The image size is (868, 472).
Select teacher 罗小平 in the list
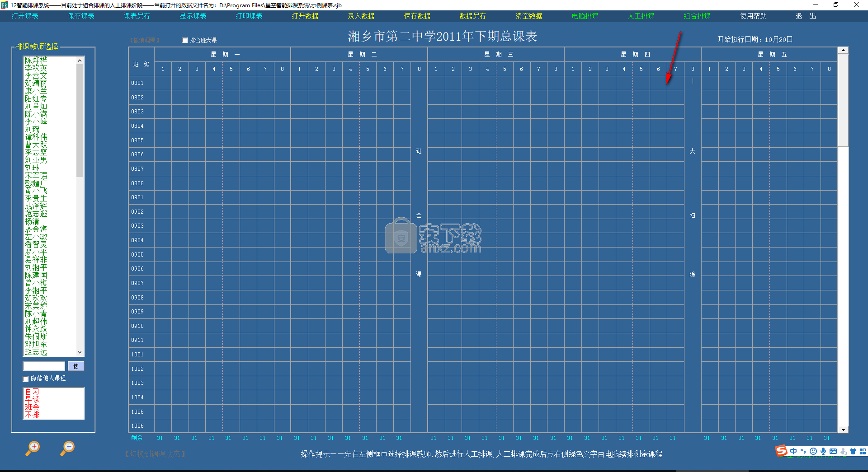tap(36, 252)
